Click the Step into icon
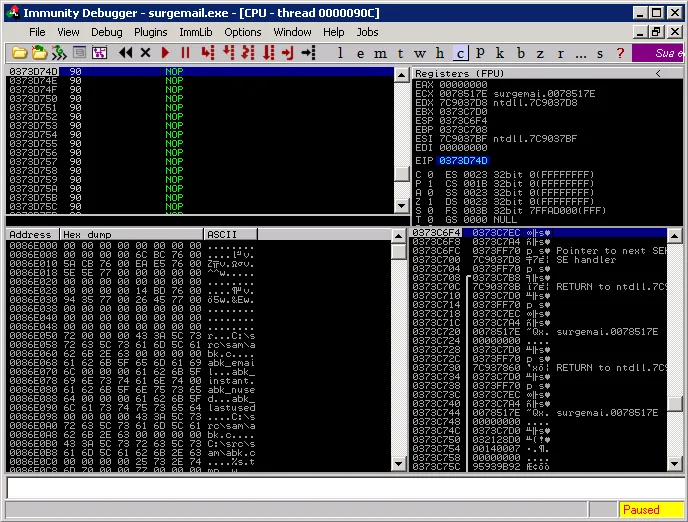 tap(208, 52)
